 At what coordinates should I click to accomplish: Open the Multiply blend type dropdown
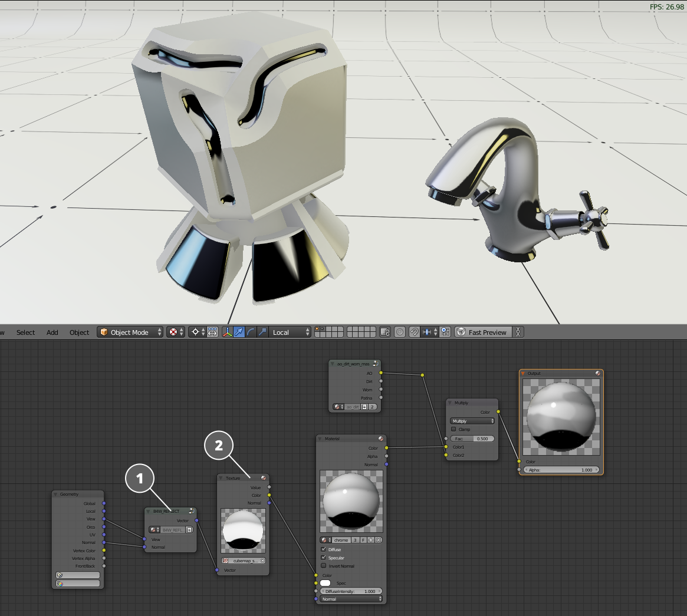pos(472,421)
